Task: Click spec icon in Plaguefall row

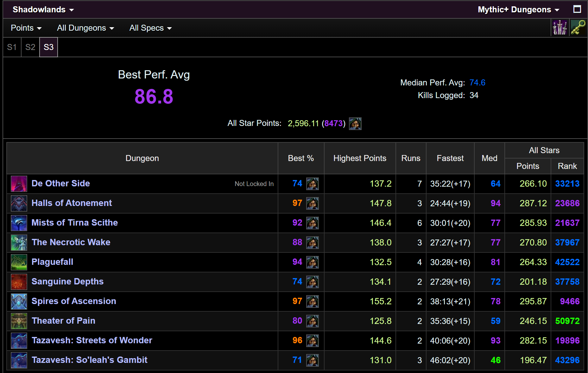Action: [x=313, y=262]
